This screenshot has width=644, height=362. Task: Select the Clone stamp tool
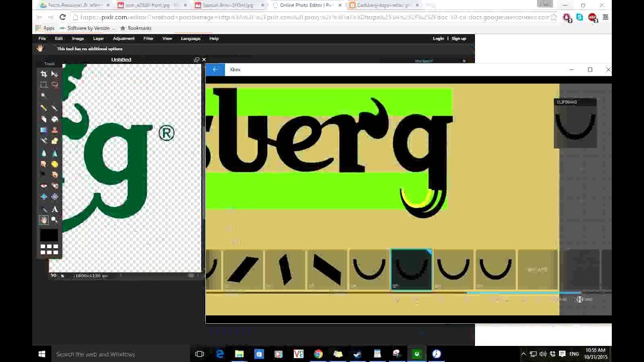54,130
